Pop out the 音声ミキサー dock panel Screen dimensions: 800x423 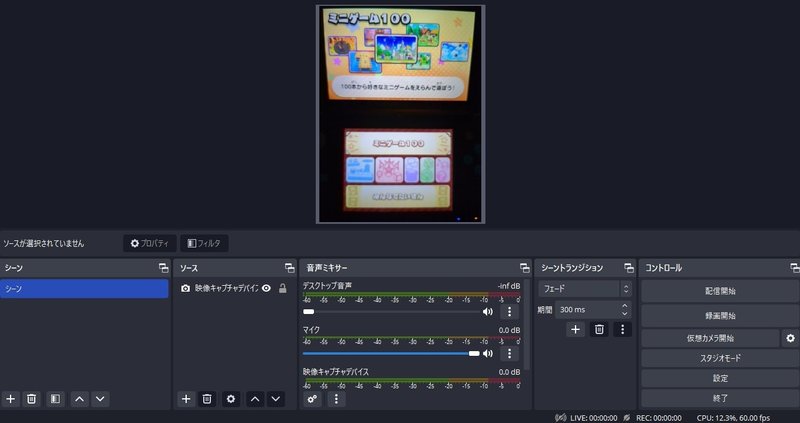click(x=524, y=268)
